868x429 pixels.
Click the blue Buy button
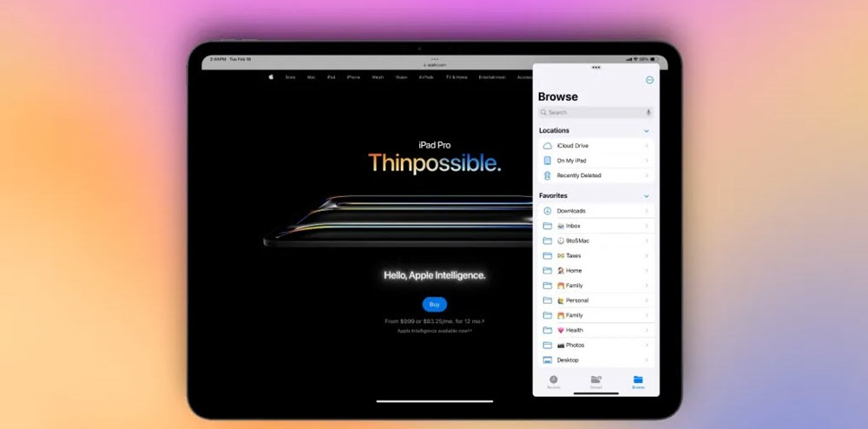(x=435, y=305)
